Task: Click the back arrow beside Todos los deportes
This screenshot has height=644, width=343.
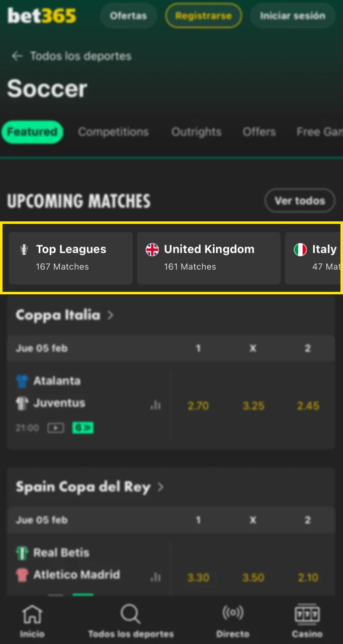Action: [x=17, y=56]
